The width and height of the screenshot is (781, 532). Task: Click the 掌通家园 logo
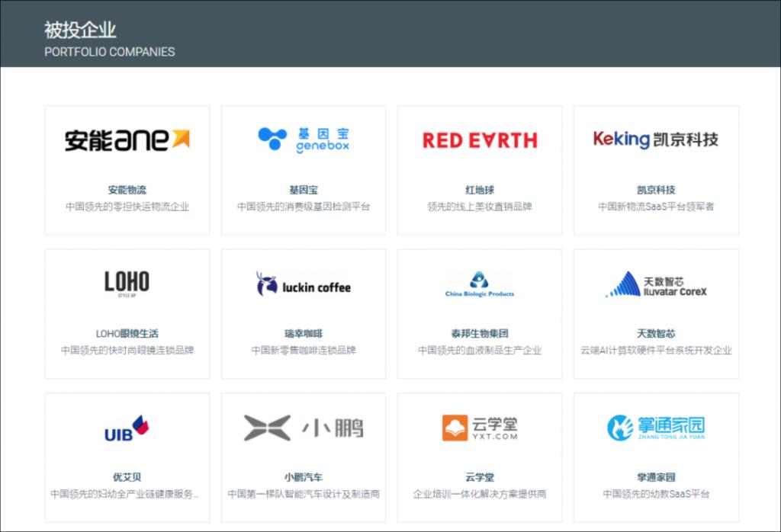(656, 428)
